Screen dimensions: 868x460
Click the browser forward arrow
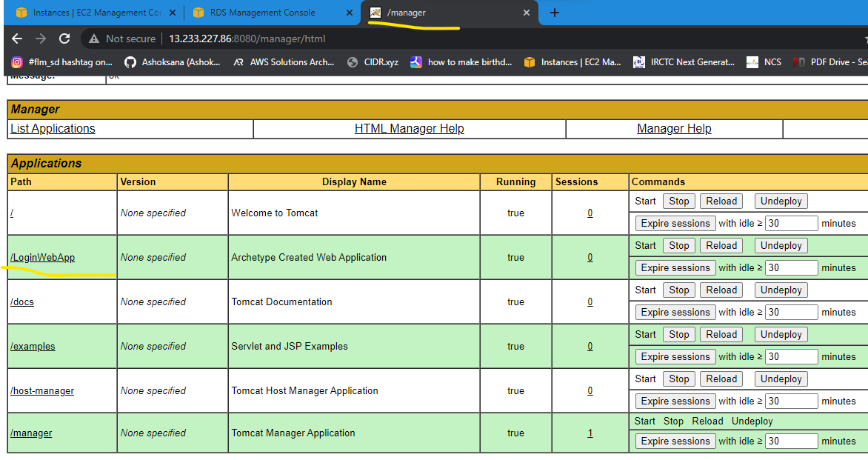41,39
